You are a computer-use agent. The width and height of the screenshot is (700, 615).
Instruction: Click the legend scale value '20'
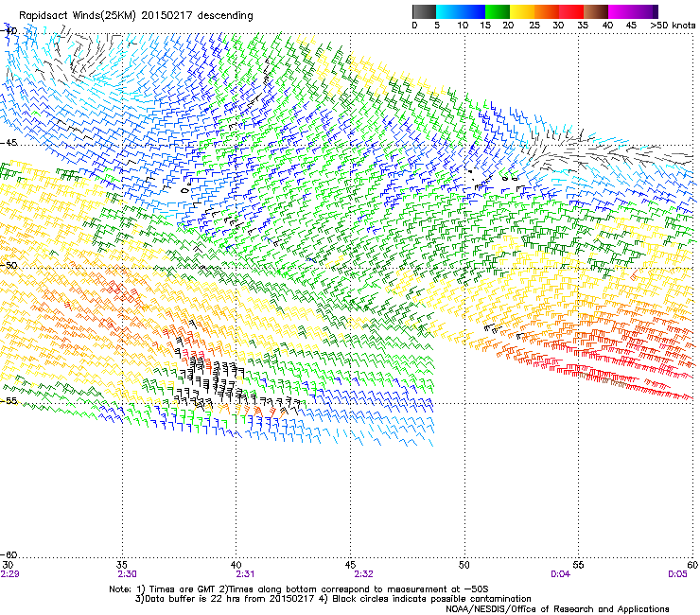pos(508,25)
